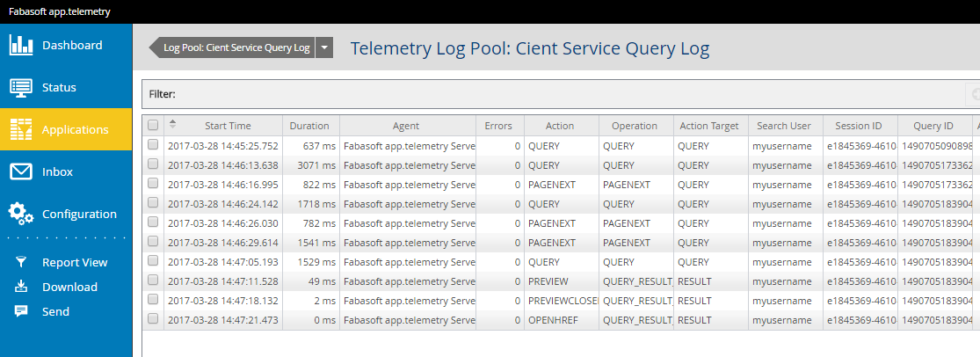Screen dimensions: 980x357
Task: Sort by the Query ID column header
Action: [933, 126]
